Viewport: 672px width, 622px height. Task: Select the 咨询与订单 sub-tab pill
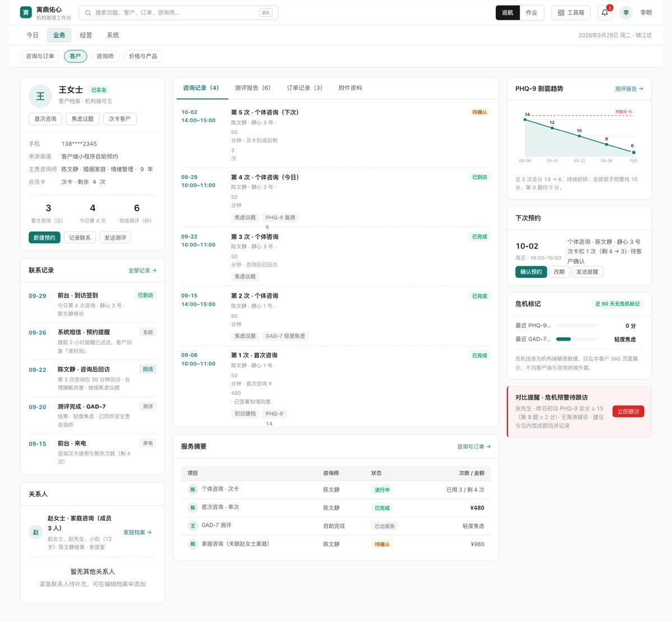click(40, 56)
